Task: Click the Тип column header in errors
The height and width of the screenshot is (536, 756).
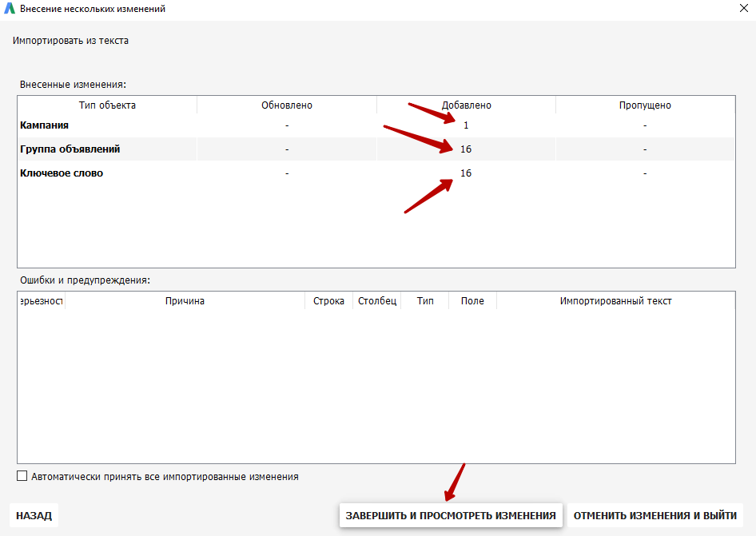Action: point(425,301)
